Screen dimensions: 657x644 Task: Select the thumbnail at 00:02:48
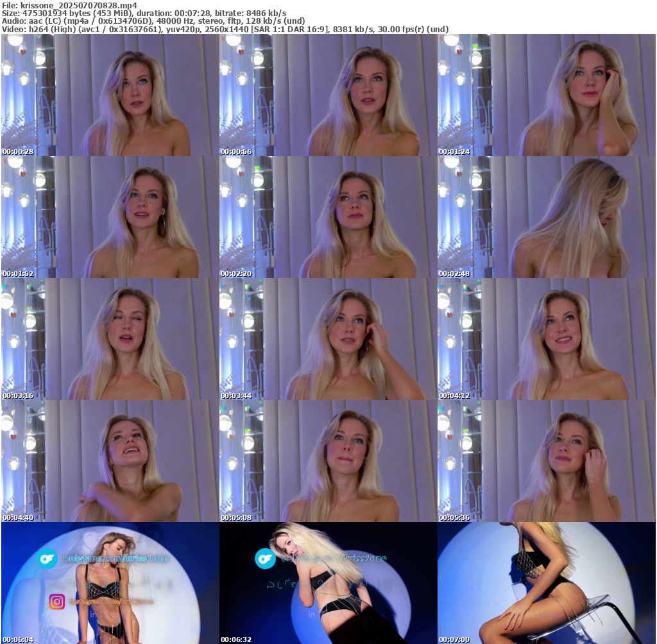pyautogui.click(x=547, y=217)
